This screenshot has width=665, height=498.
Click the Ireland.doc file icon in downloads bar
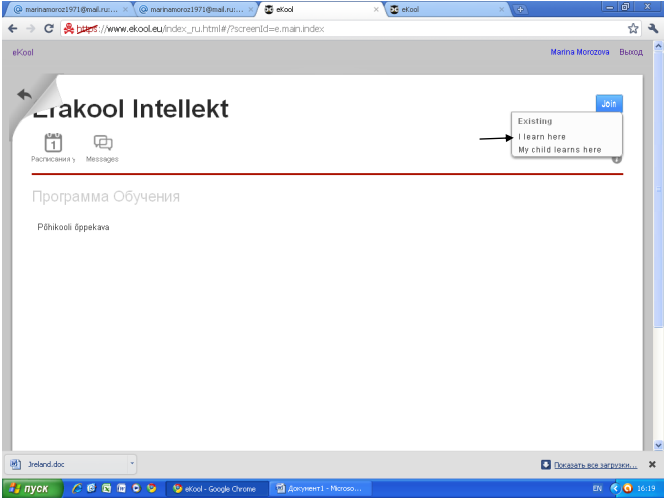tap(16, 464)
